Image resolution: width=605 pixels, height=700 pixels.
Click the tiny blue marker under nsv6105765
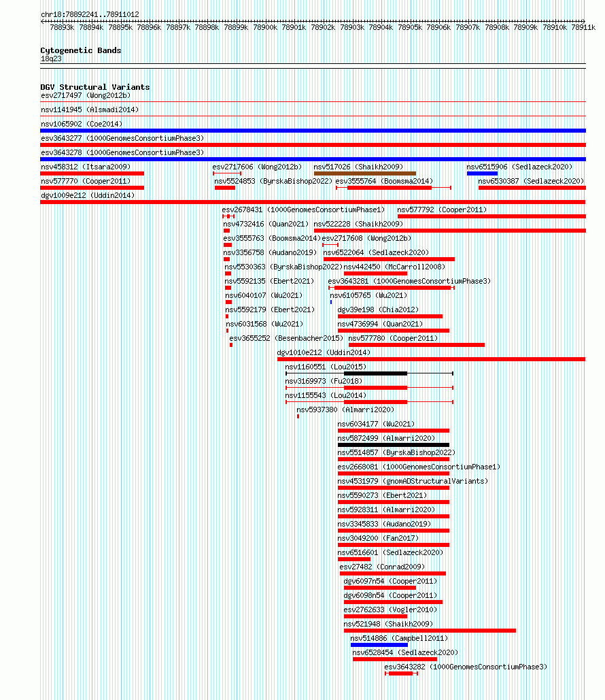tap(331, 302)
